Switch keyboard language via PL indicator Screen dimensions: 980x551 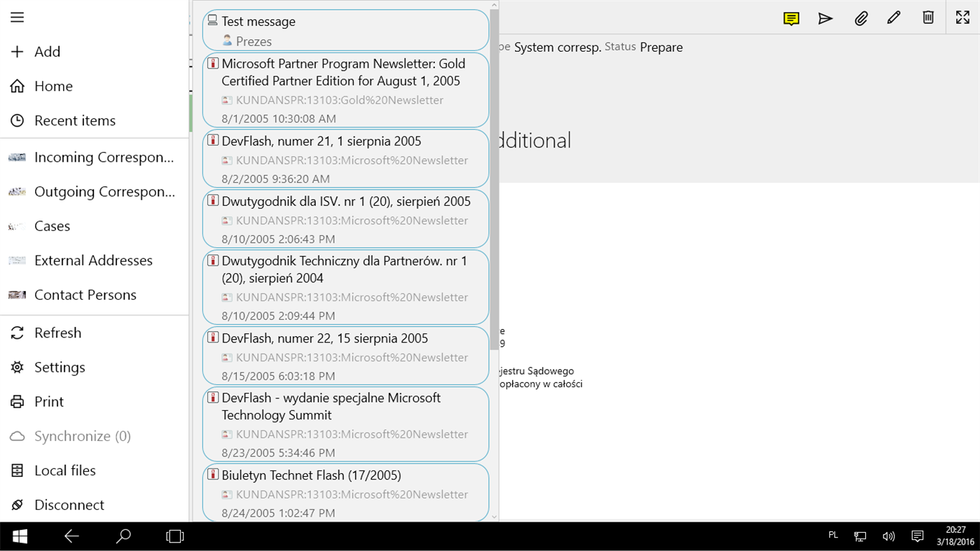pyautogui.click(x=833, y=535)
